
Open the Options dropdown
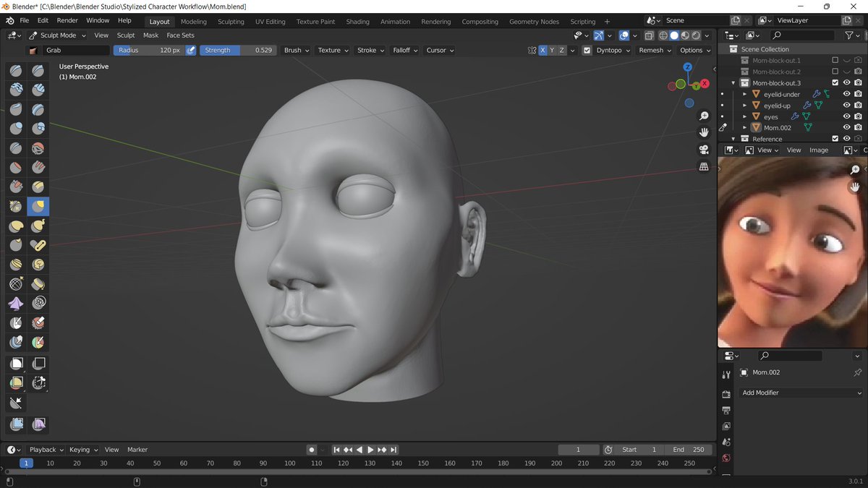694,50
